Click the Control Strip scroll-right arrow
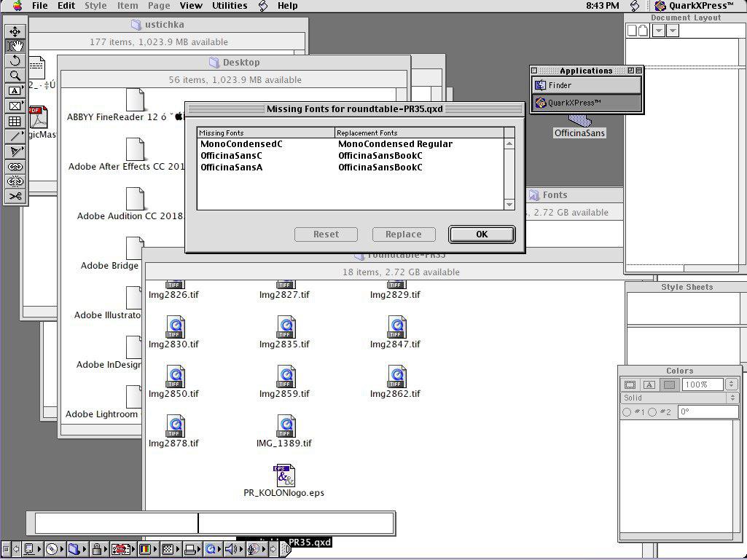 click(273, 550)
